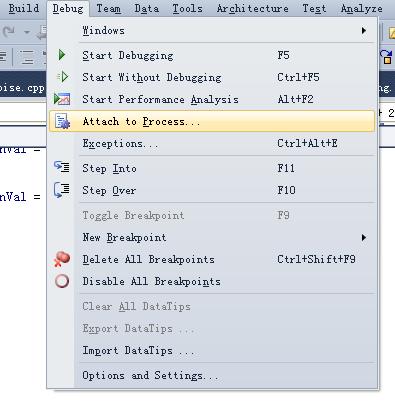Click the Ctrl+Alt+E shortcut label
This screenshot has width=395, height=410.
click(x=307, y=143)
